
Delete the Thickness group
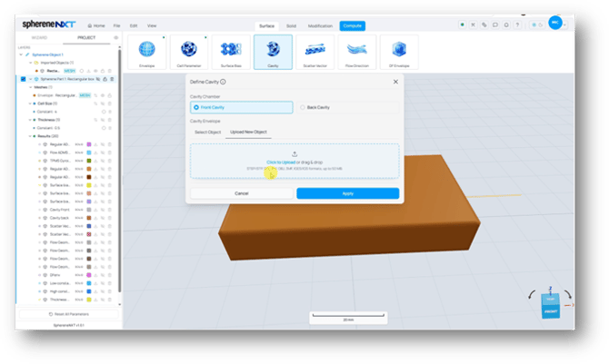coord(110,120)
